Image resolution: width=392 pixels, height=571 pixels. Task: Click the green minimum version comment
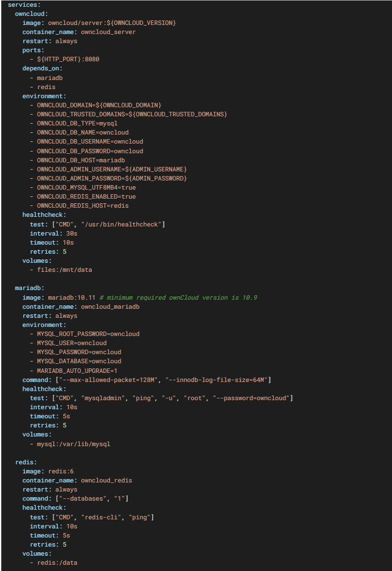[178, 297]
